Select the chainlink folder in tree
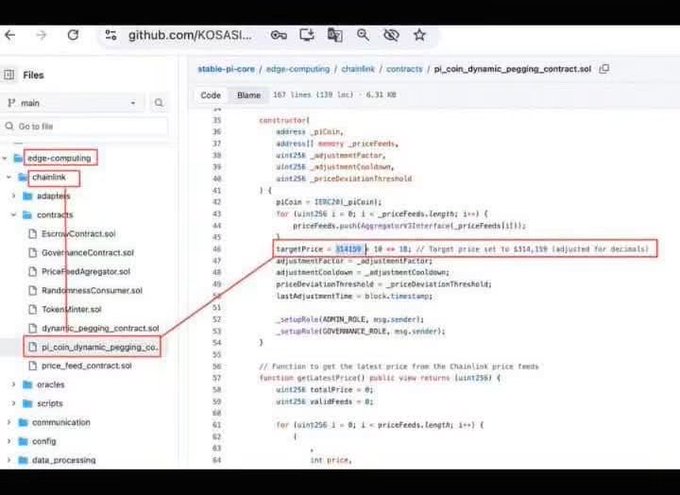Viewport: 680px width, 495px height. click(49, 177)
